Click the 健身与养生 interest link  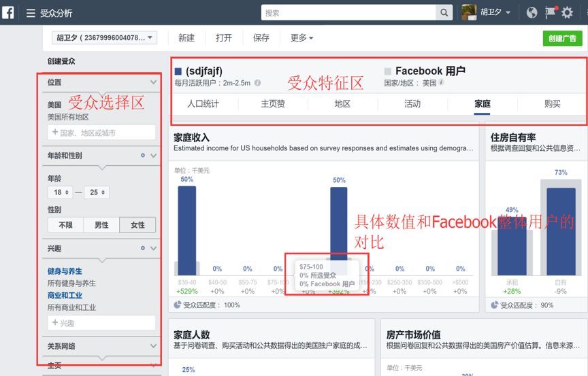click(x=65, y=271)
